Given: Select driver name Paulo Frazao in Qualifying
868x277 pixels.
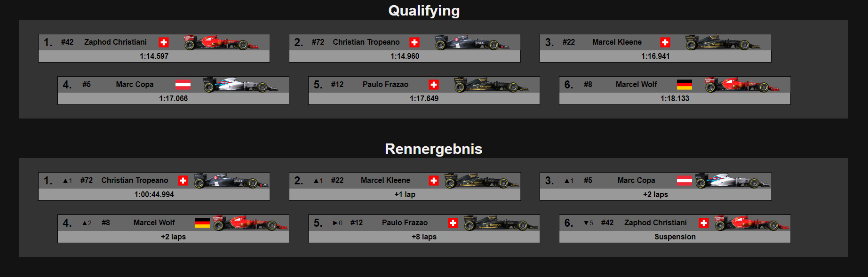Looking at the screenshot, I should coord(385,85).
